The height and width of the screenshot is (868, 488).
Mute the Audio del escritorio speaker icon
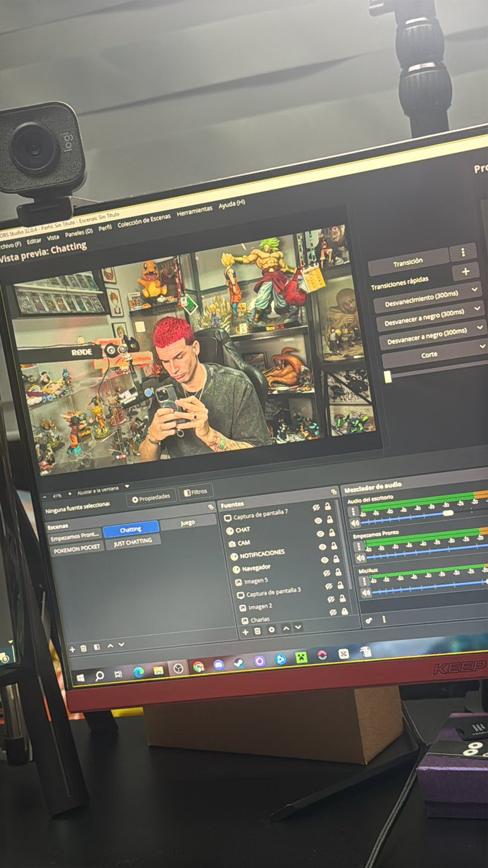pos(354,522)
